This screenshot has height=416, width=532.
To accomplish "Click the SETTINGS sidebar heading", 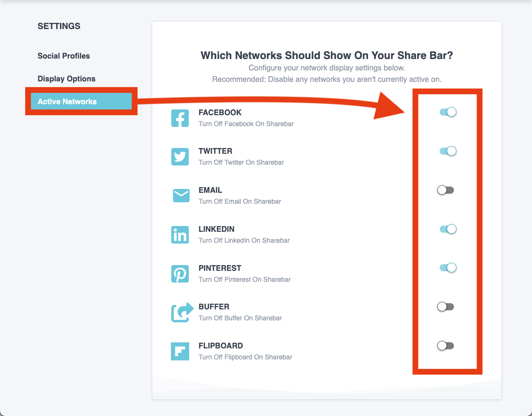I will (59, 26).
